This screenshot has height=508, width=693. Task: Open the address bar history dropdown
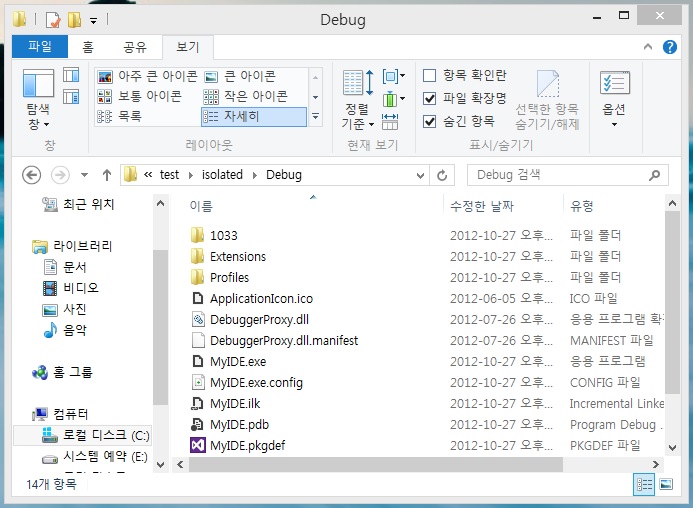point(421,175)
